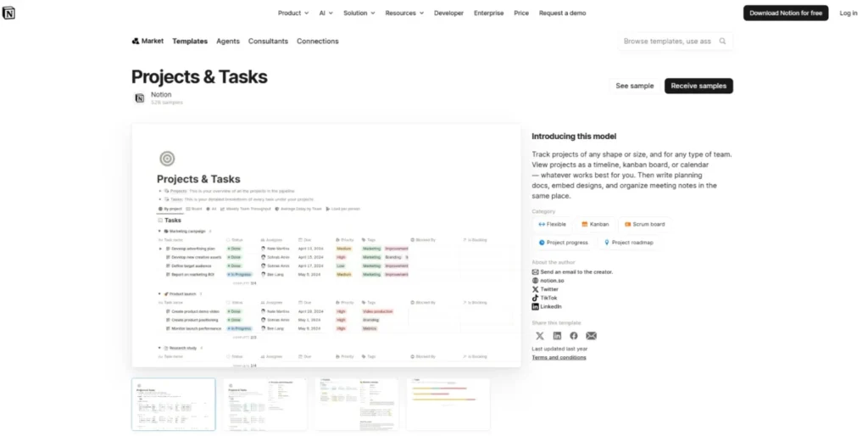
Task: Select the Flexible category tag
Action: pyautogui.click(x=552, y=225)
